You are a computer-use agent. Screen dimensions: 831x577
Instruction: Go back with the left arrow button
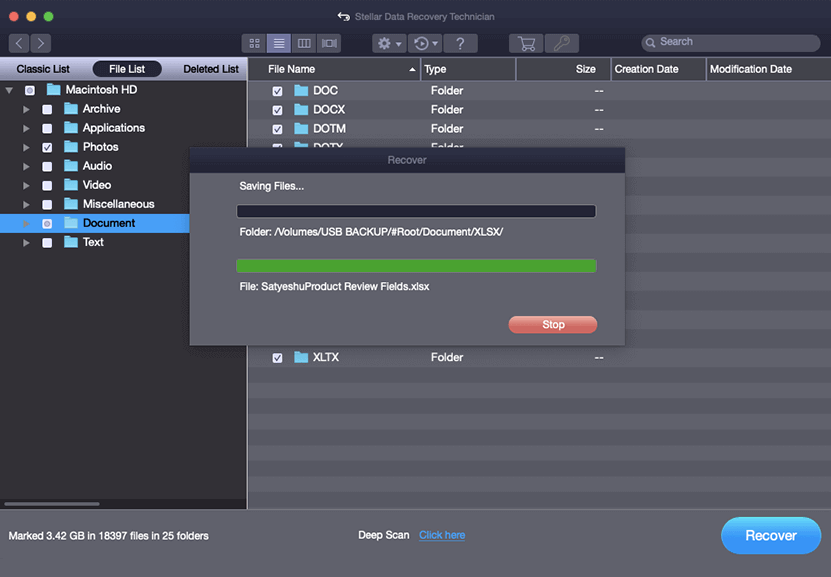[x=19, y=43]
